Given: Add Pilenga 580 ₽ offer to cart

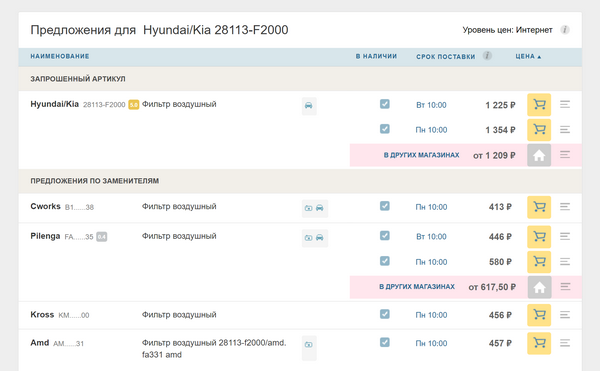Looking at the screenshot, I should pos(539,262).
